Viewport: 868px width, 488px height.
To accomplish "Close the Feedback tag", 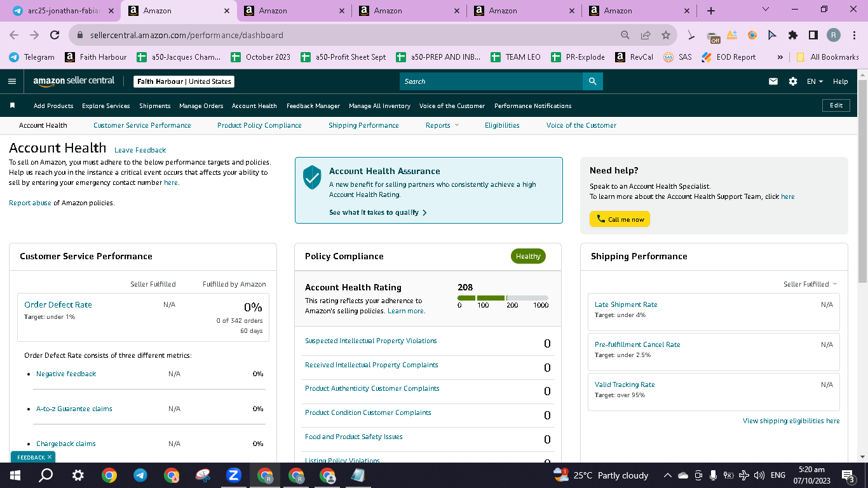I will (50, 457).
